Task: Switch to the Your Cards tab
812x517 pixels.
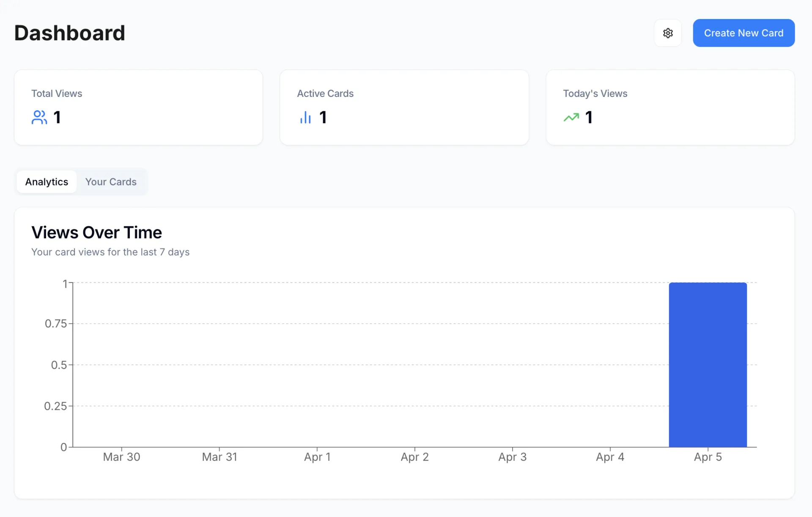Action: coord(111,182)
